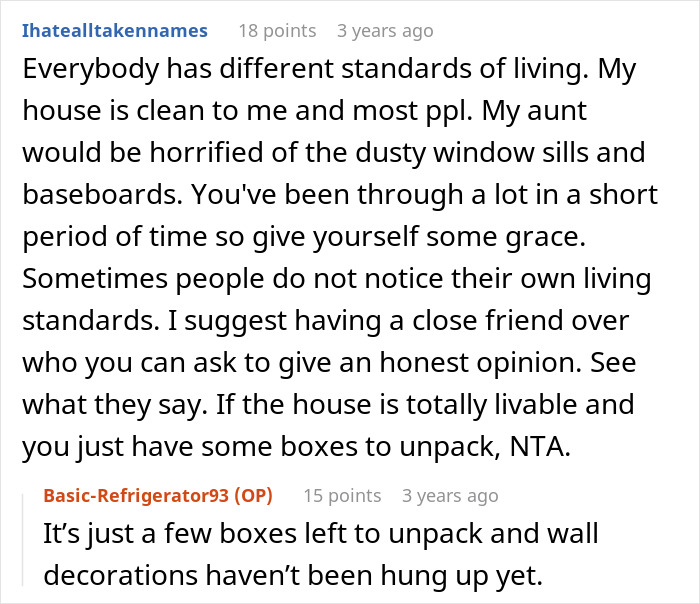Open the Ihatealltakennames user profile

114,30
